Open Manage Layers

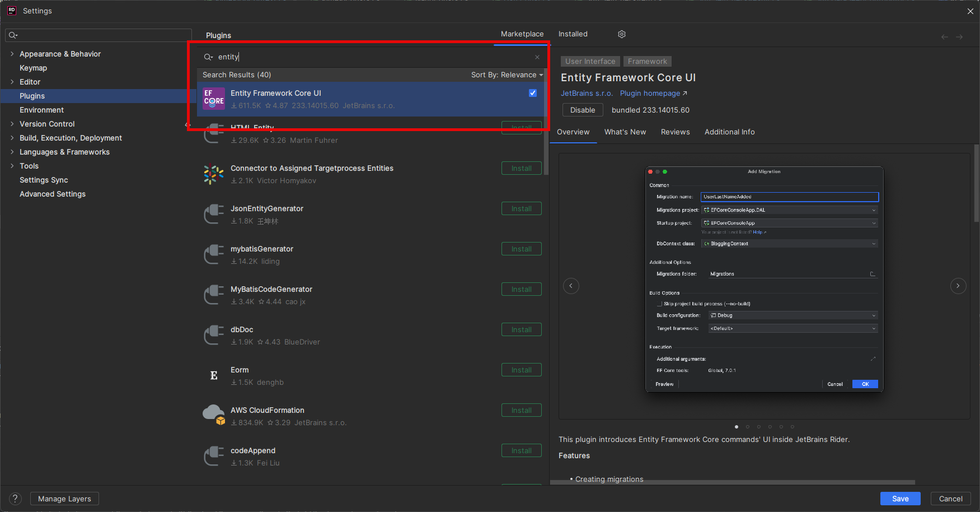[64, 499]
